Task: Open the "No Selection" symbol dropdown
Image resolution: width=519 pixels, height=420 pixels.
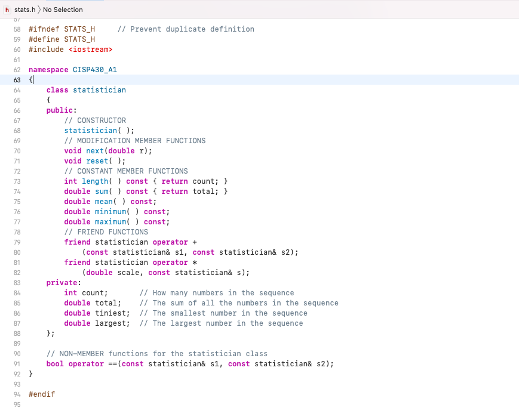Action: 63,10
